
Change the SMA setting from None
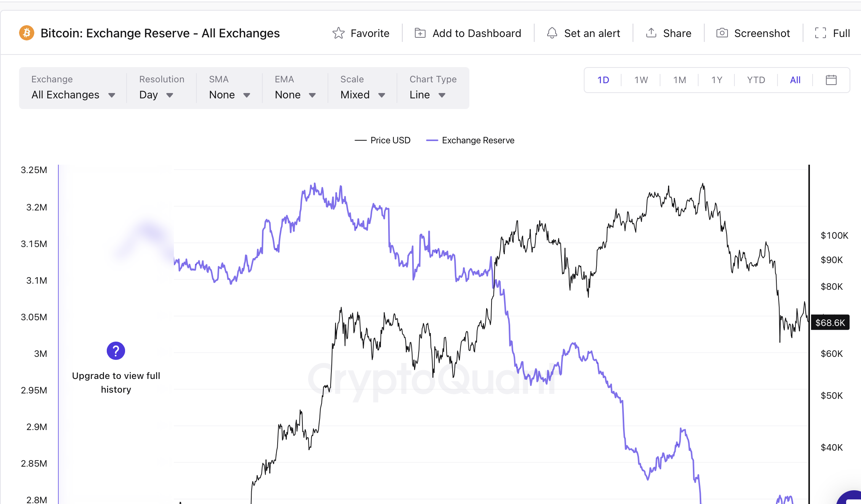tap(229, 95)
